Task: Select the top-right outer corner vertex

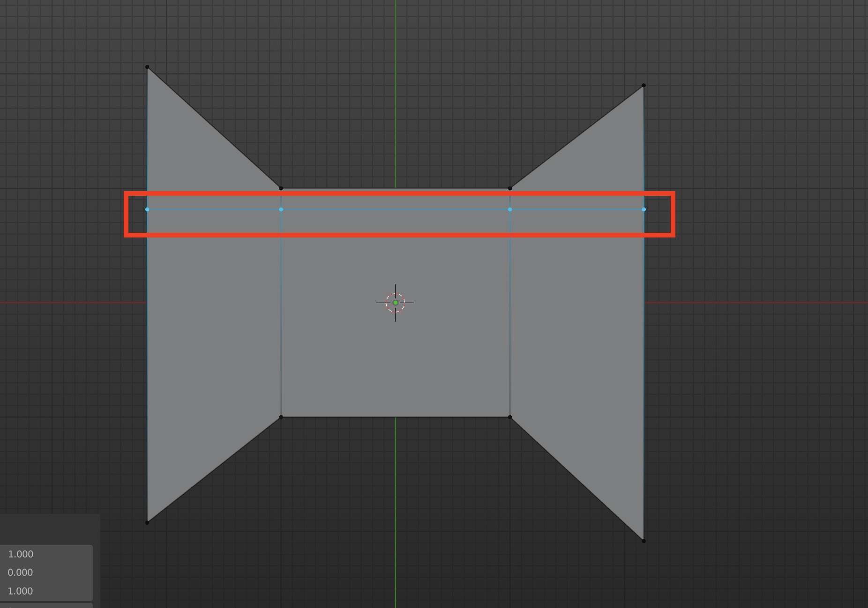Action: tap(644, 85)
